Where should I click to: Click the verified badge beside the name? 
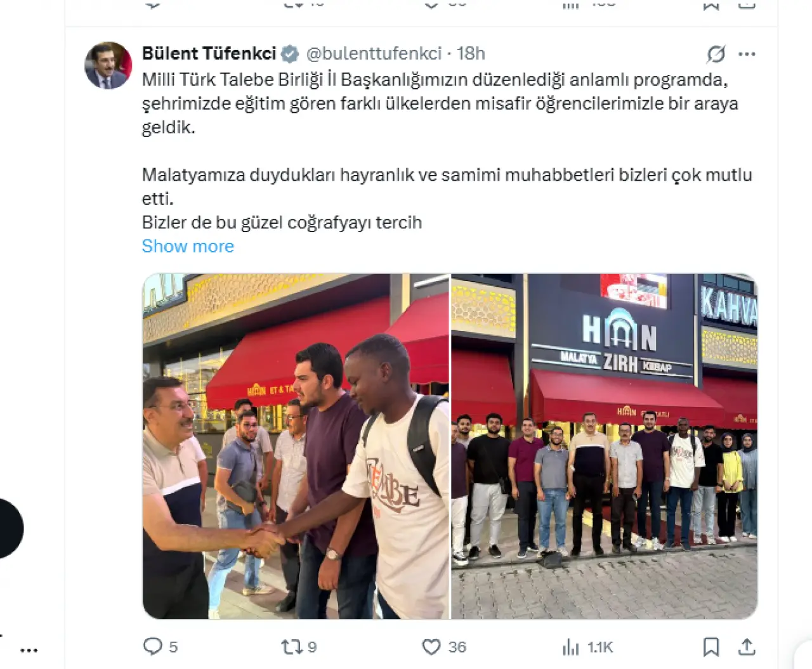290,54
